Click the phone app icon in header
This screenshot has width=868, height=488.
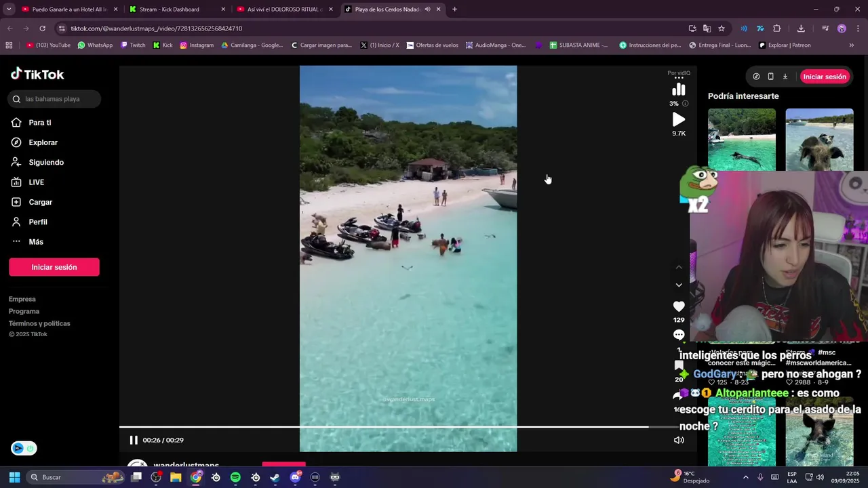[770, 77]
